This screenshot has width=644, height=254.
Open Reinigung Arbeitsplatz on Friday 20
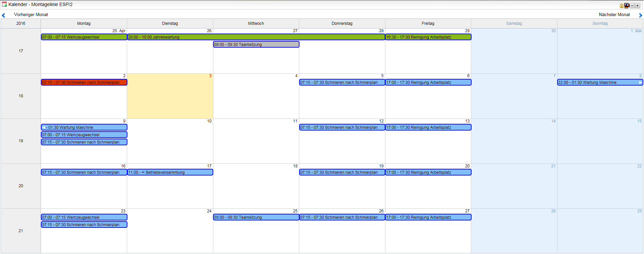(x=428, y=172)
